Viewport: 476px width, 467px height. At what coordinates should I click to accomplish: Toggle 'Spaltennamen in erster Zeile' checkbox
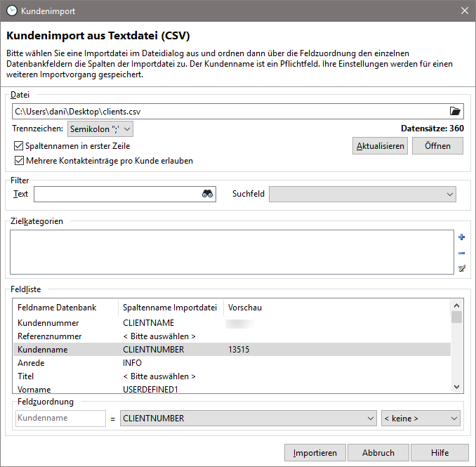point(19,146)
